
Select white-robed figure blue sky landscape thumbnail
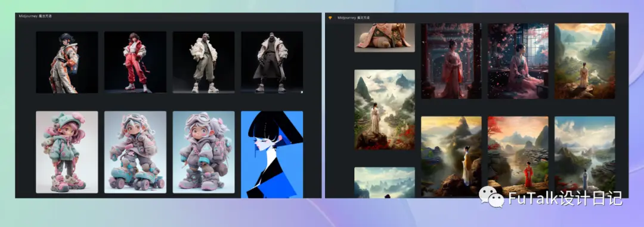point(585,156)
